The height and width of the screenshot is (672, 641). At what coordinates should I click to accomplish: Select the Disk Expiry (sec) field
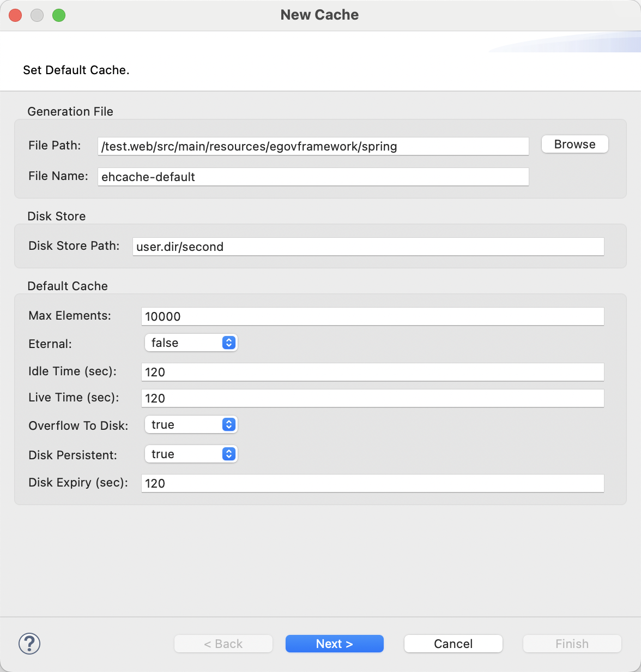click(x=372, y=483)
